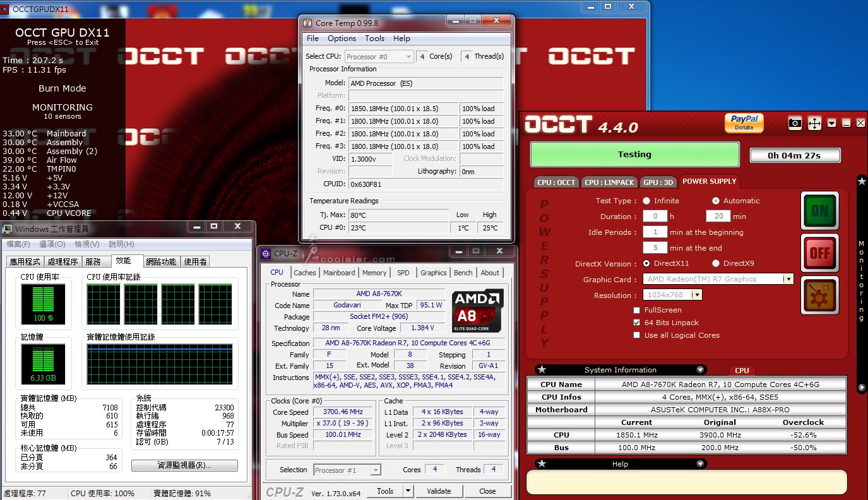Viewport: 868px width, 500px height.
Task: Click the physical memory usage history graph
Action: click(x=160, y=364)
